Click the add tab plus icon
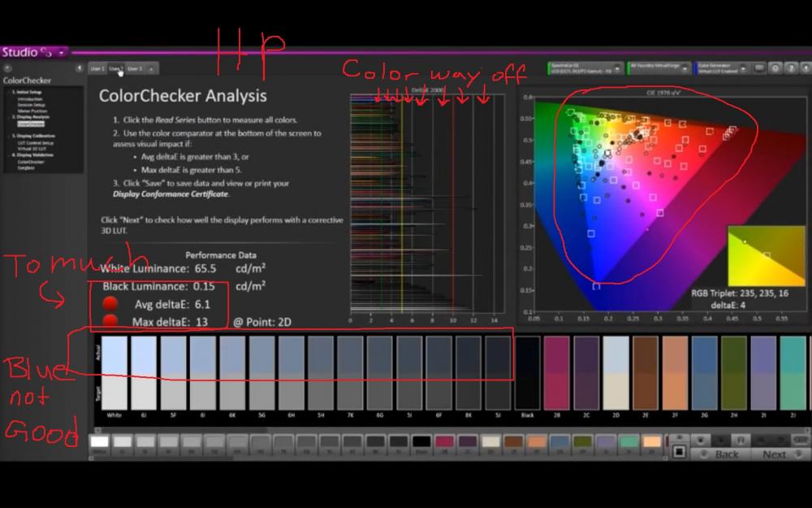This screenshot has width=812, height=508. click(152, 69)
